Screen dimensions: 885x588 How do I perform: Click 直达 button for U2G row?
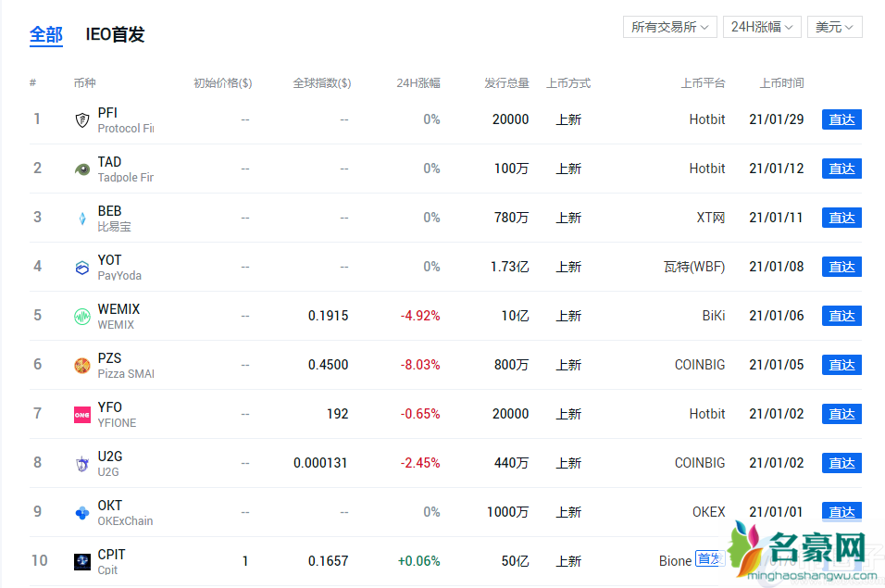click(841, 463)
